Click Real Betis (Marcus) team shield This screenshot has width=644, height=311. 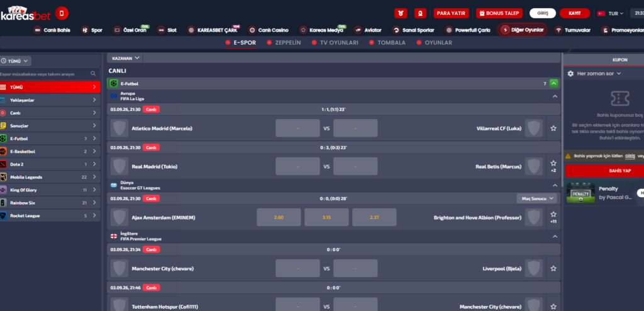(x=534, y=167)
